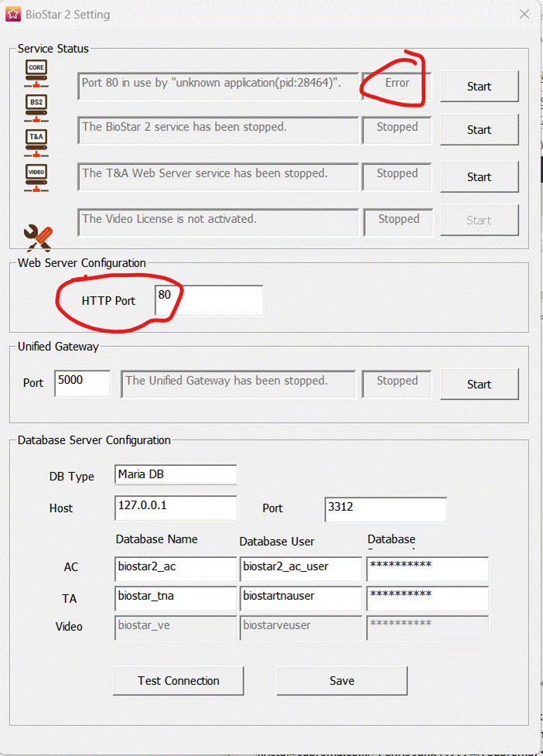Start the Core service on port 80
Image resolution: width=543 pixels, height=756 pixels.
[x=480, y=87]
